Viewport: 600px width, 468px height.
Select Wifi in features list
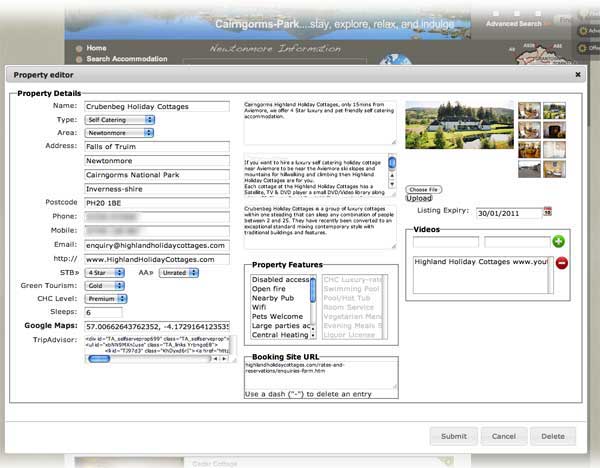259,307
